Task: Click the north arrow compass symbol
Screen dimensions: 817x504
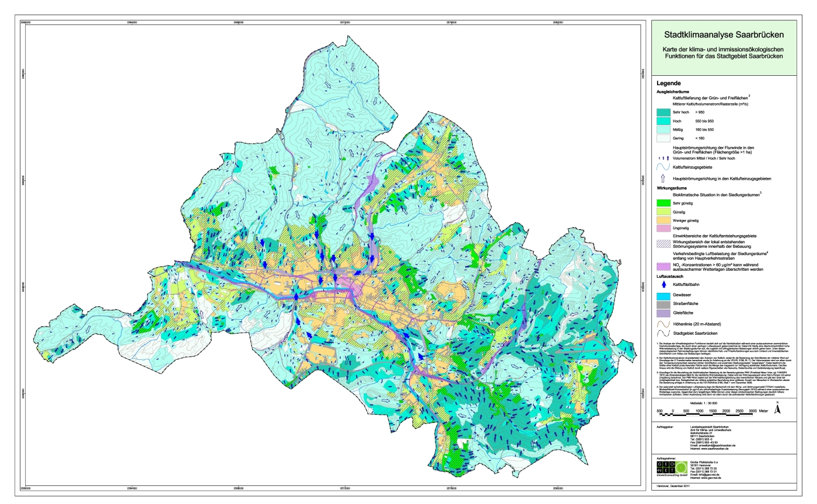Action: pyautogui.click(x=777, y=409)
